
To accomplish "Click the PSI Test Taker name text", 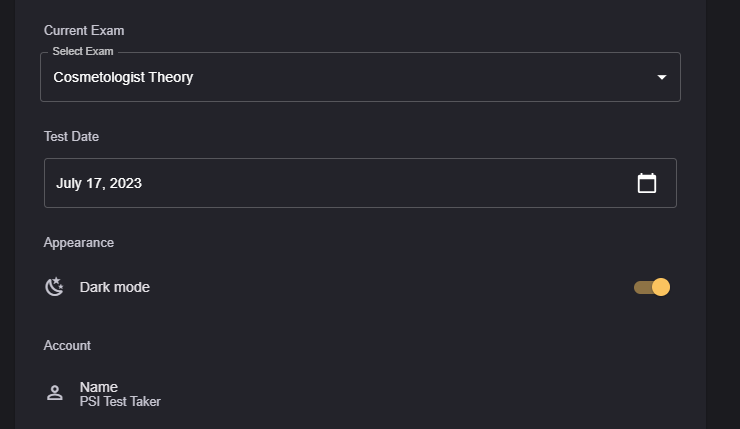I will coord(120,402).
